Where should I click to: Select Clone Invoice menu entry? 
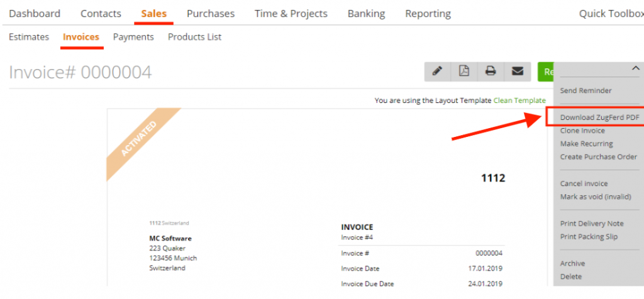point(582,131)
